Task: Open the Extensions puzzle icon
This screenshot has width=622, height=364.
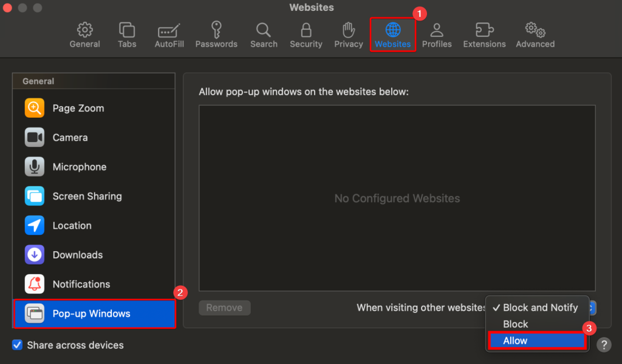Action: coord(484,33)
